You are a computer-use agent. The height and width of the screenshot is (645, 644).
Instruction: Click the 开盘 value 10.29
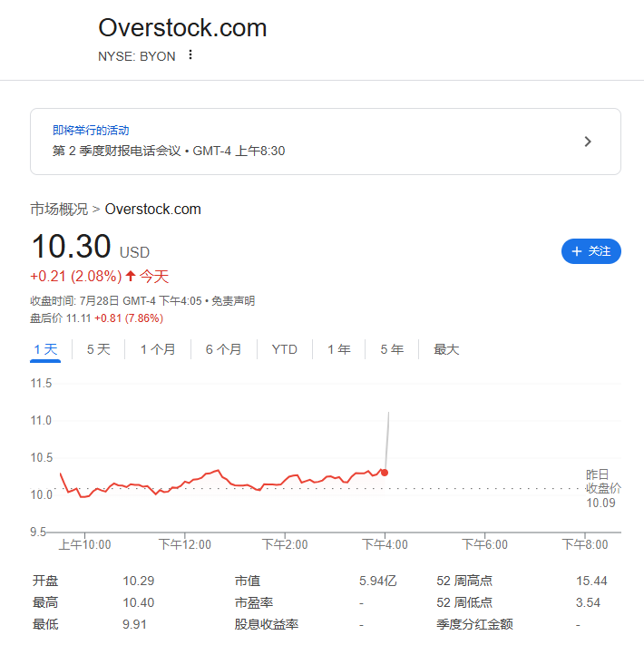click(139, 581)
